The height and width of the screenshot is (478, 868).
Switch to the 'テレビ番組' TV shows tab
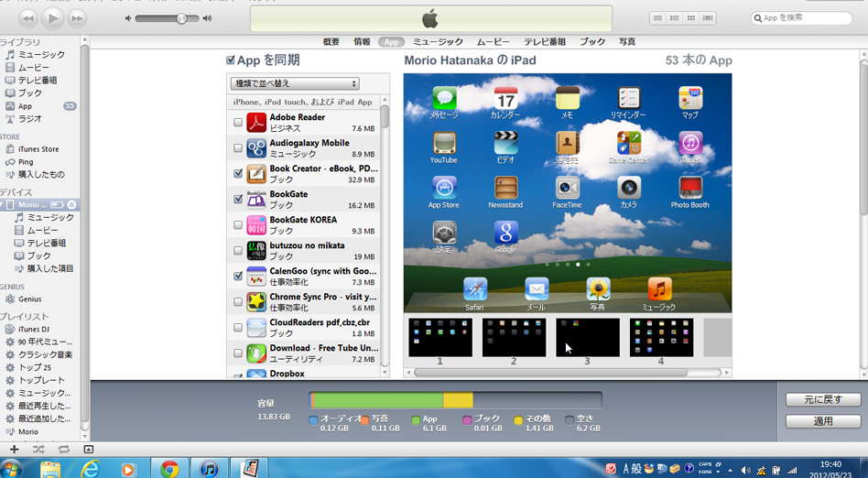[x=545, y=41]
